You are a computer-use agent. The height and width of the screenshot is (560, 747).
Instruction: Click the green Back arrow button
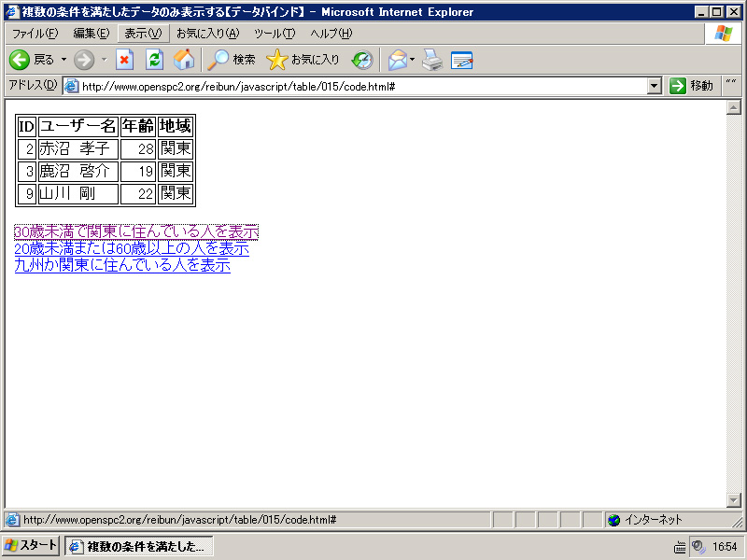(x=20, y=60)
